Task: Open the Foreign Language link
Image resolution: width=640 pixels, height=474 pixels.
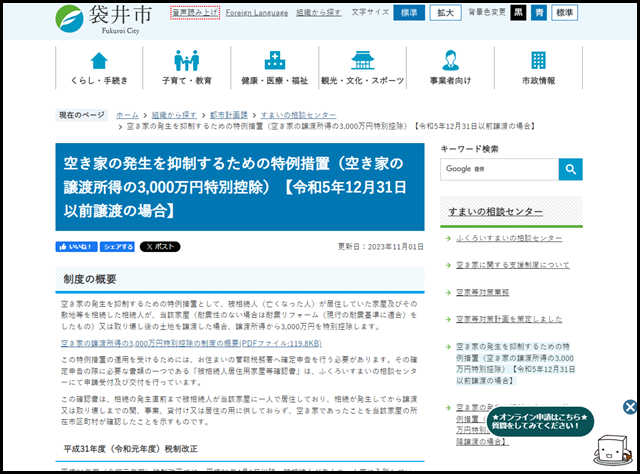Action: click(257, 13)
